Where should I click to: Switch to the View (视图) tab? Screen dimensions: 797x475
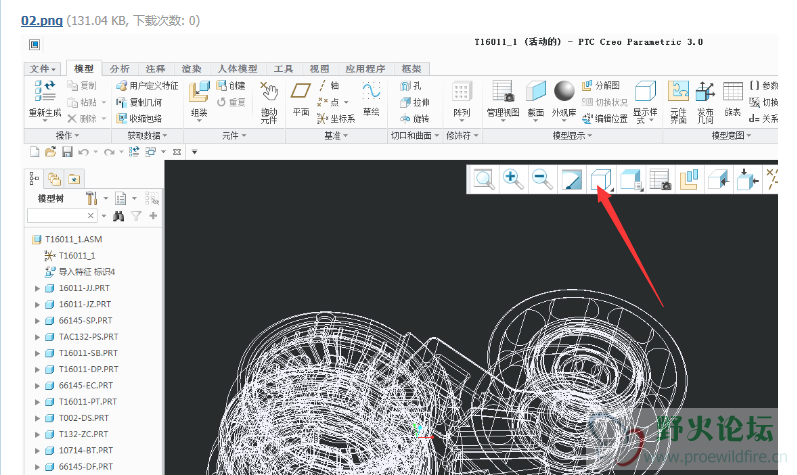(319, 69)
